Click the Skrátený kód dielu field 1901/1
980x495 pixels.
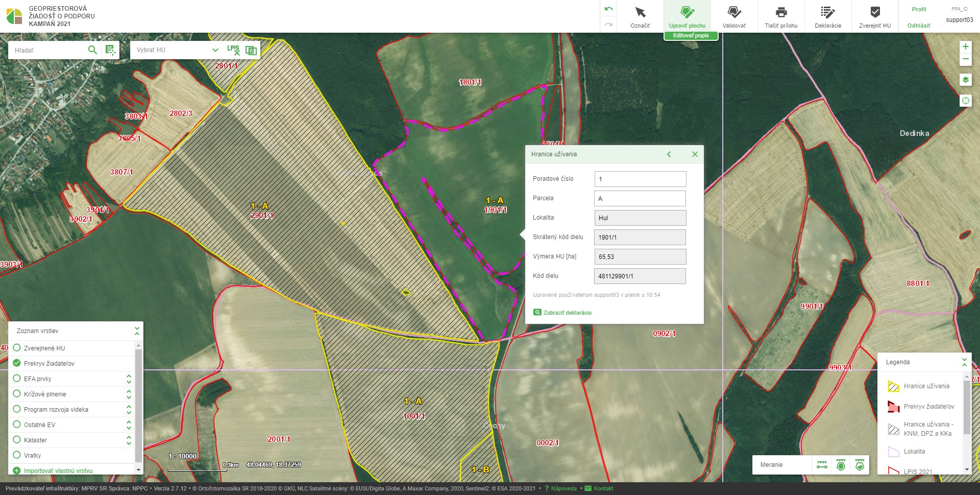(x=640, y=237)
